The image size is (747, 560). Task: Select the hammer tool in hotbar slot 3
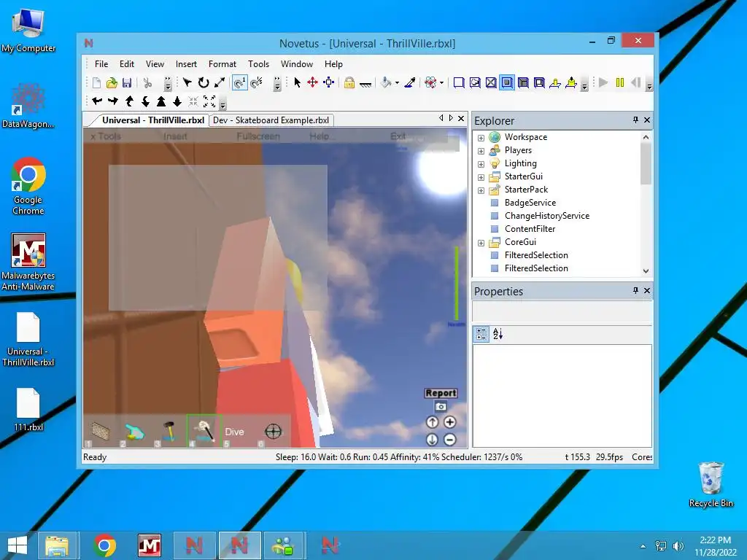click(x=168, y=431)
